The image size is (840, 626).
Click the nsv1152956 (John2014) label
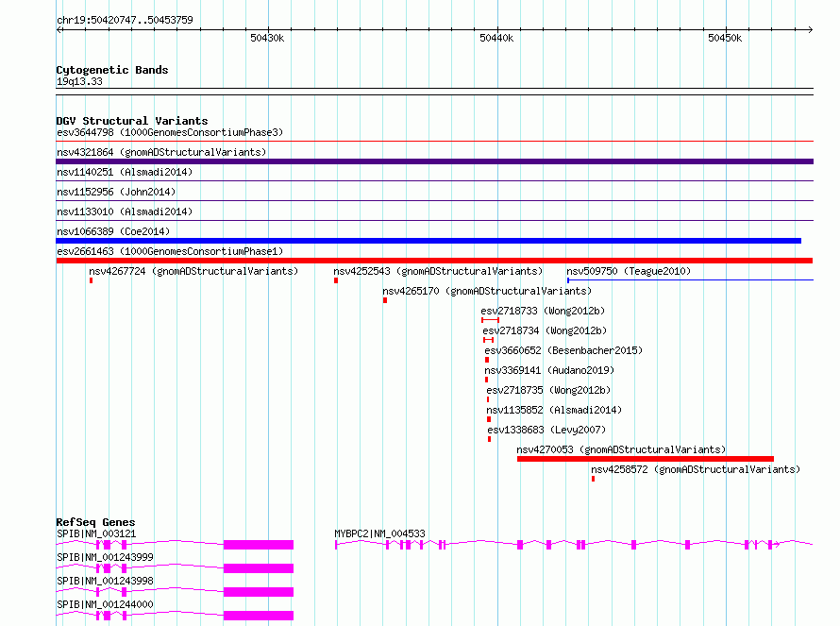coord(116,192)
